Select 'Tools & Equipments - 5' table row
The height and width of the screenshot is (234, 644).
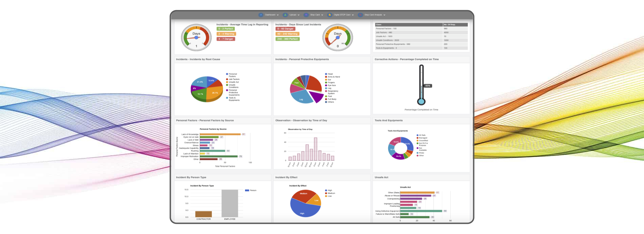coord(421,48)
